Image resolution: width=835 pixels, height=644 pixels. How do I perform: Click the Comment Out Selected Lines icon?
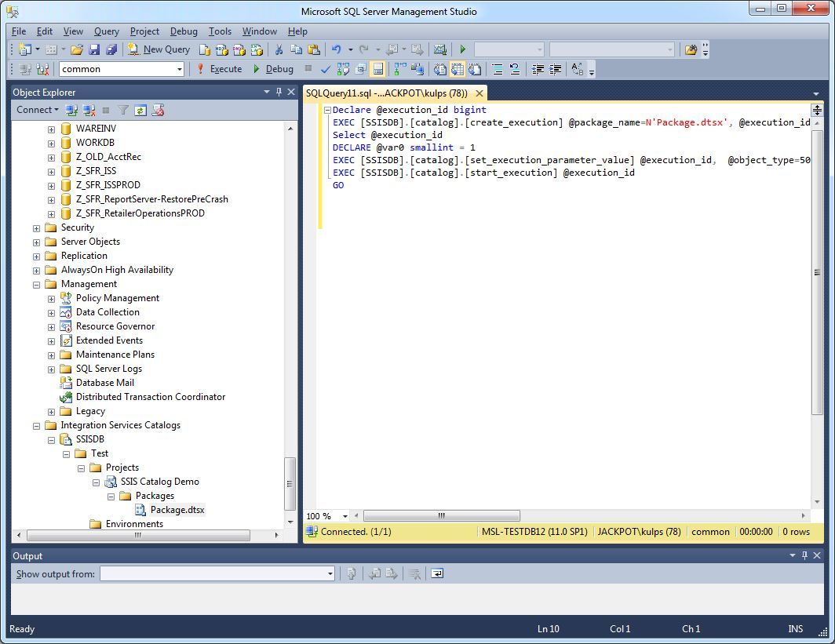[x=497, y=69]
